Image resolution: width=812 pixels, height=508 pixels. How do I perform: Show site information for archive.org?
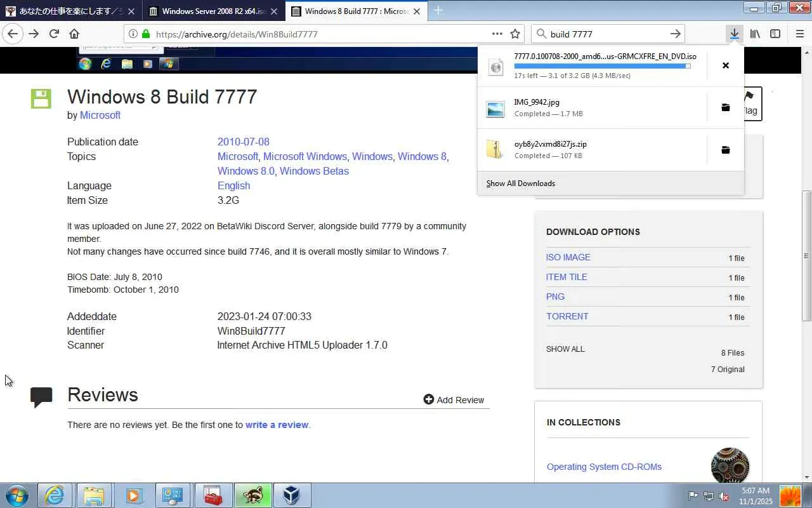point(133,34)
